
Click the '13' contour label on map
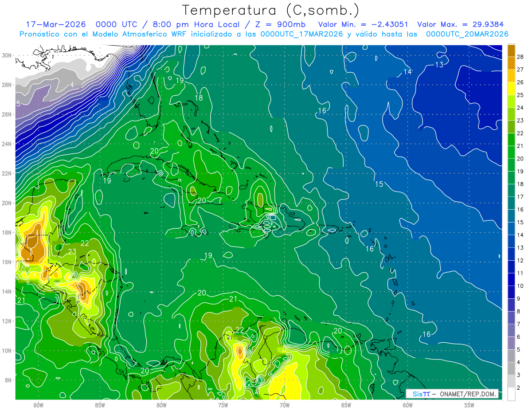tap(439, 65)
